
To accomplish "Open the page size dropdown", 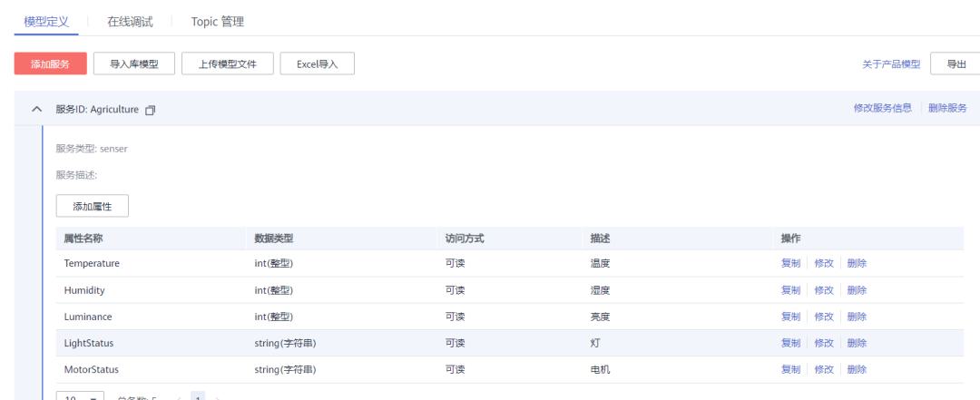I will (x=80, y=397).
